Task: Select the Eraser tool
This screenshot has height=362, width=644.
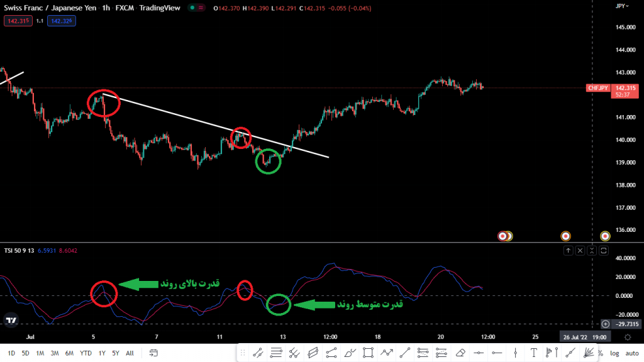Action: [x=460, y=353]
